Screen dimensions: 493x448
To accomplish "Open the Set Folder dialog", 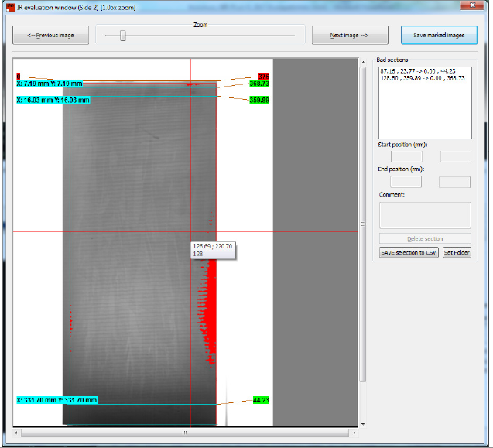I will (x=457, y=253).
